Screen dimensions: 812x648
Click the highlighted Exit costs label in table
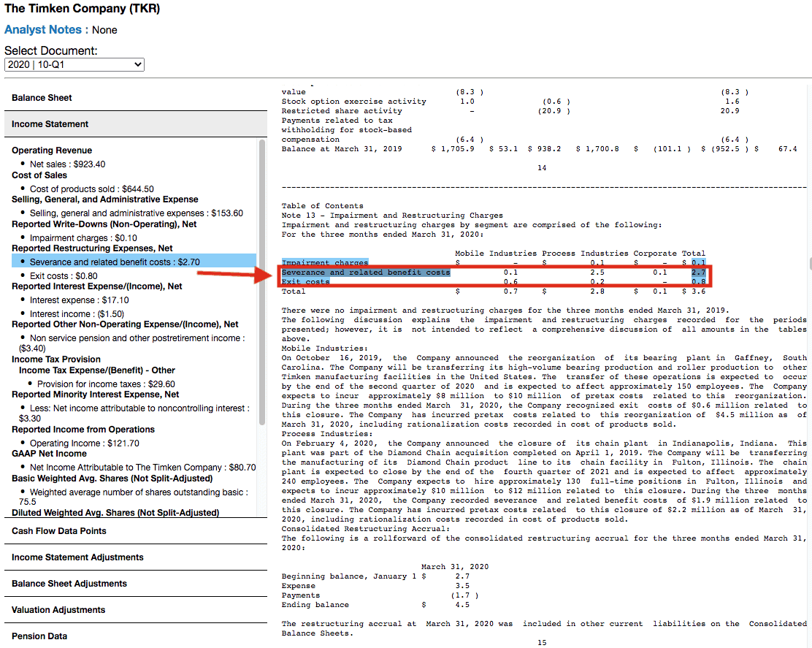click(x=305, y=282)
